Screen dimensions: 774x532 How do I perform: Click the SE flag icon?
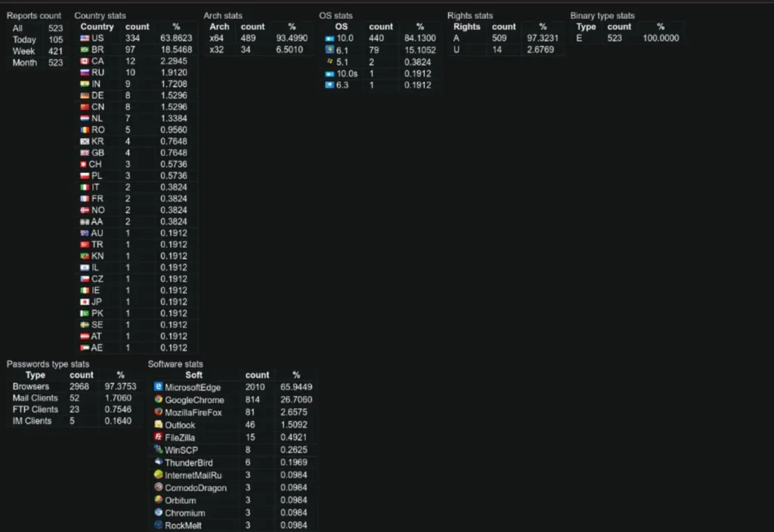click(85, 325)
